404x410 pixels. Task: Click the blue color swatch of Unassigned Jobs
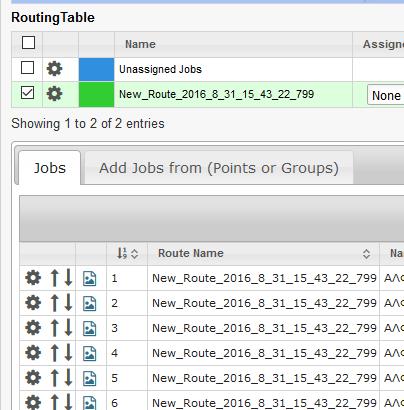(x=96, y=69)
